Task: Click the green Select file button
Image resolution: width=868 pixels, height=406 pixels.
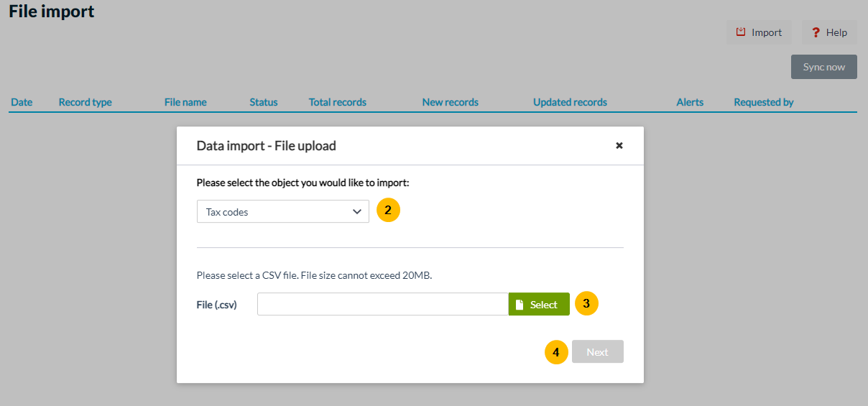Action: pos(539,304)
